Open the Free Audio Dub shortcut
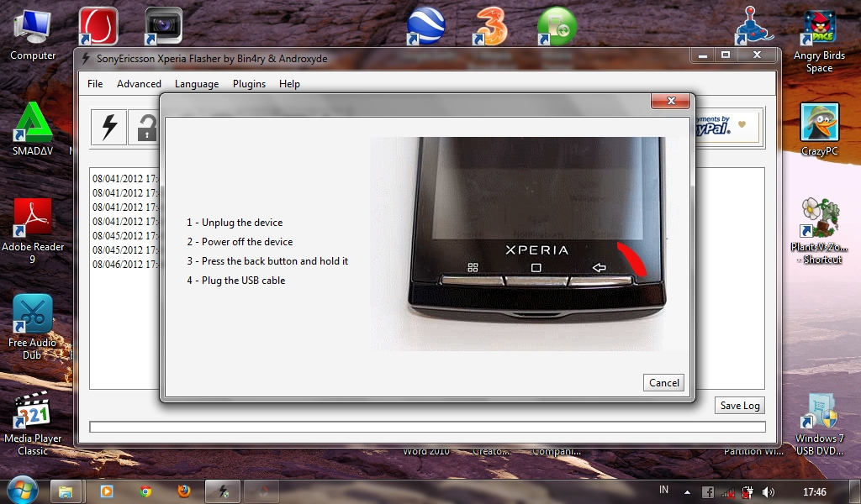This screenshot has width=861, height=504. coord(33,328)
